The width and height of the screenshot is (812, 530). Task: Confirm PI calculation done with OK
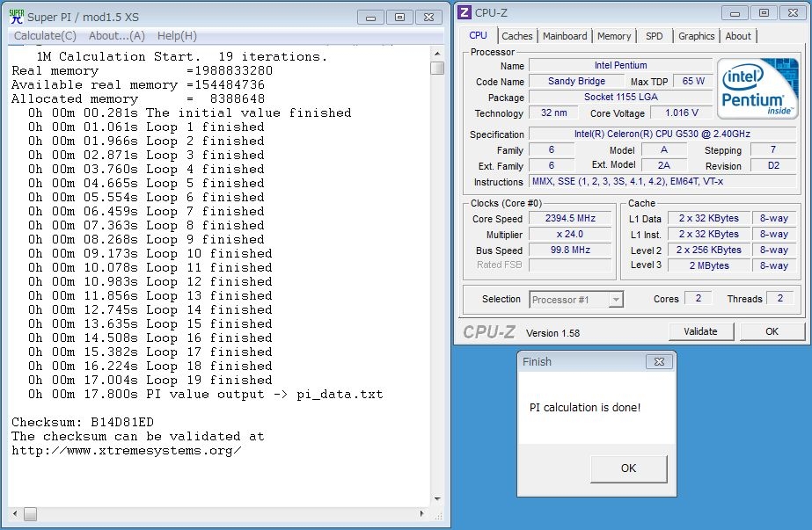pos(628,468)
